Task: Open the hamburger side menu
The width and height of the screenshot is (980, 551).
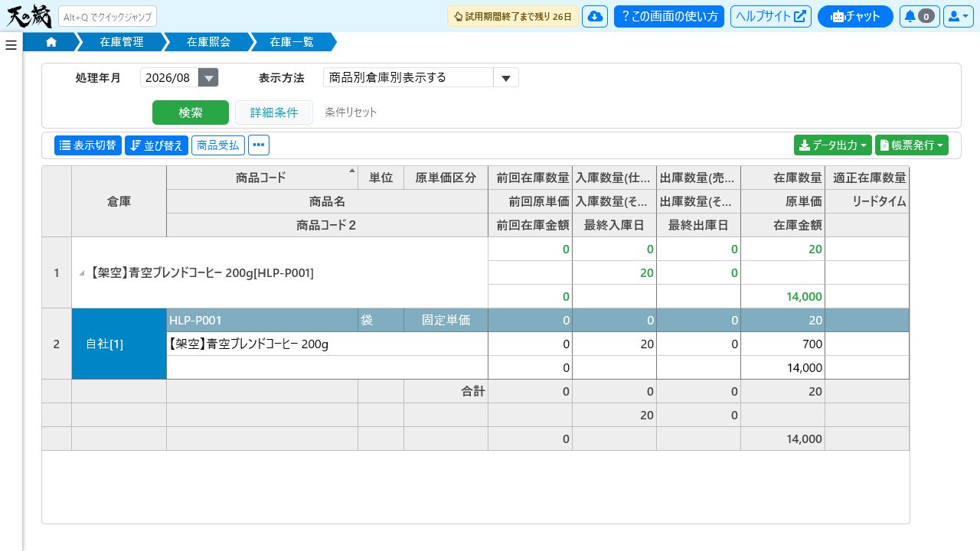Action: (11, 45)
